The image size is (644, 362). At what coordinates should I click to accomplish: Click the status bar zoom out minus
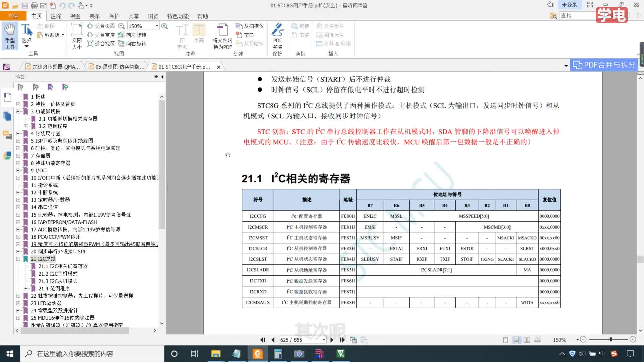point(583,340)
